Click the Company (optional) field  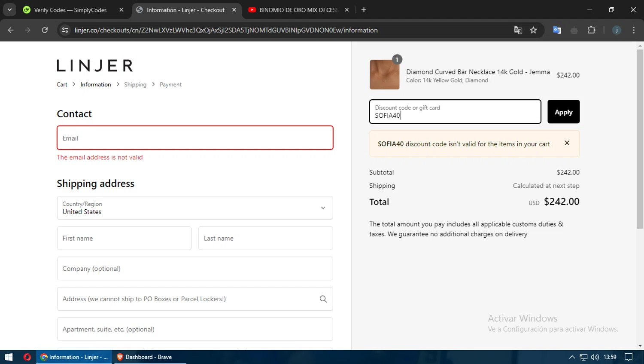[x=195, y=269]
